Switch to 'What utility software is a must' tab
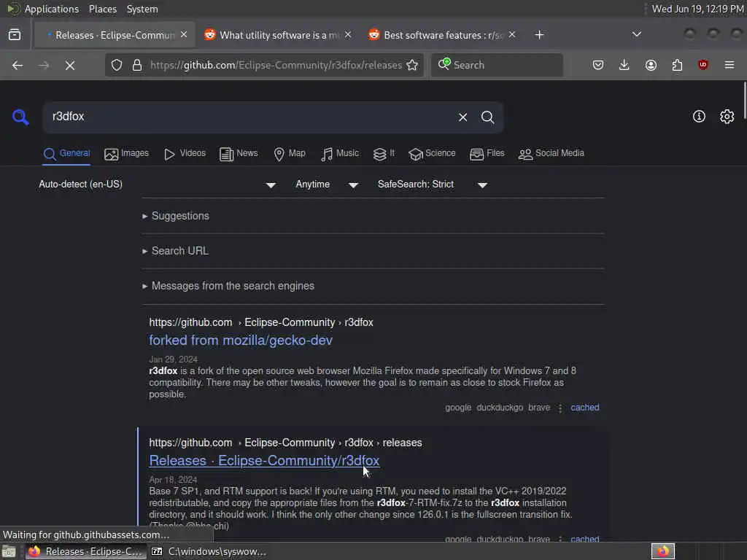The height and width of the screenshot is (560, 747). [x=278, y=35]
